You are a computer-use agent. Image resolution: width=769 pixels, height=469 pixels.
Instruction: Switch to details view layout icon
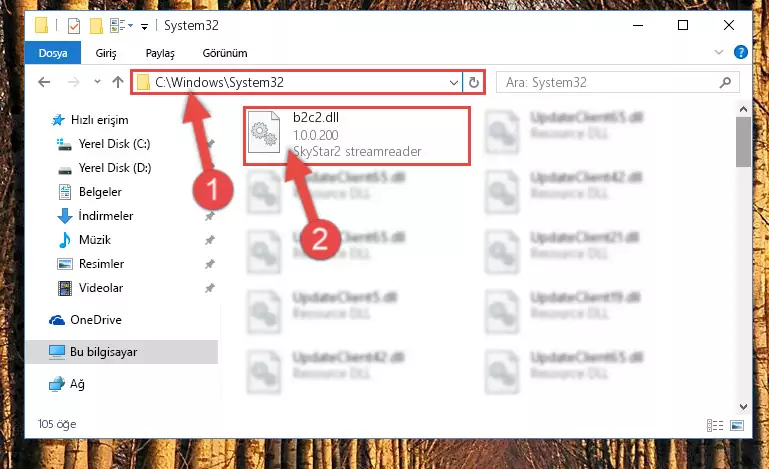click(x=715, y=425)
